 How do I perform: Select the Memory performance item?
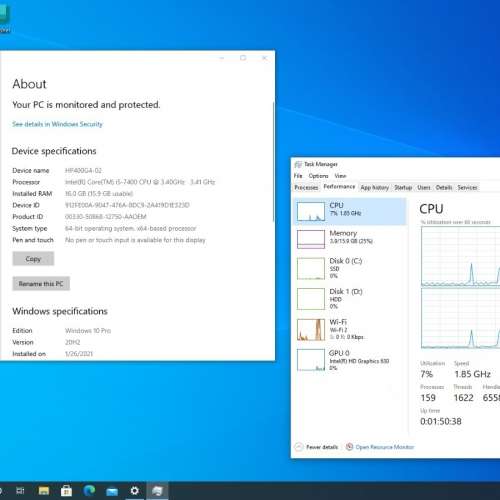(x=350, y=239)
